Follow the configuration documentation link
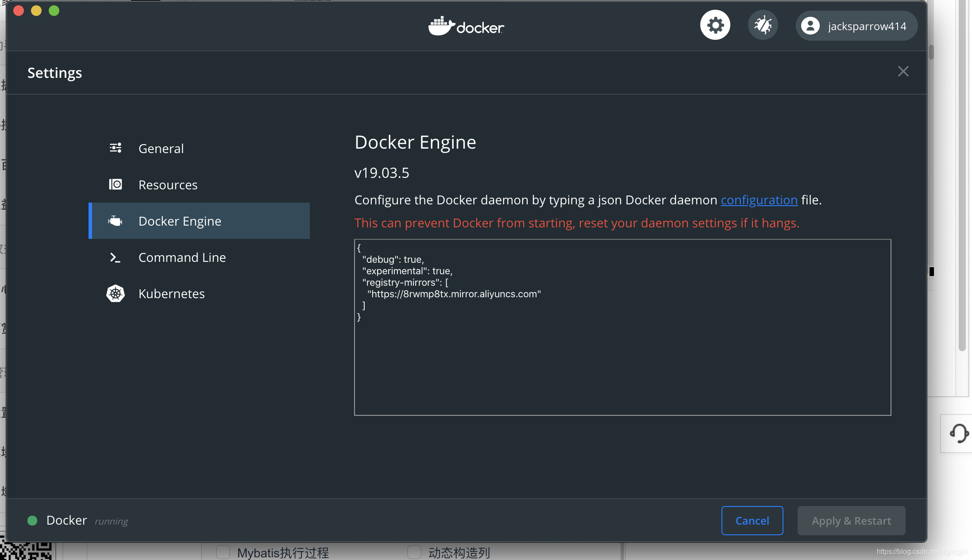The height and width of the screenshot is (560, 972). [759, 200]
